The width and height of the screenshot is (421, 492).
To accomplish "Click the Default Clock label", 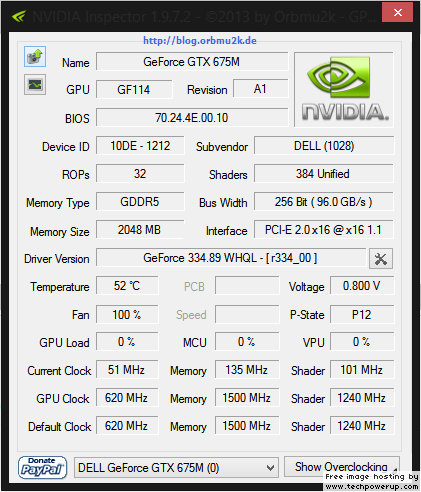I will coord(60,427).
